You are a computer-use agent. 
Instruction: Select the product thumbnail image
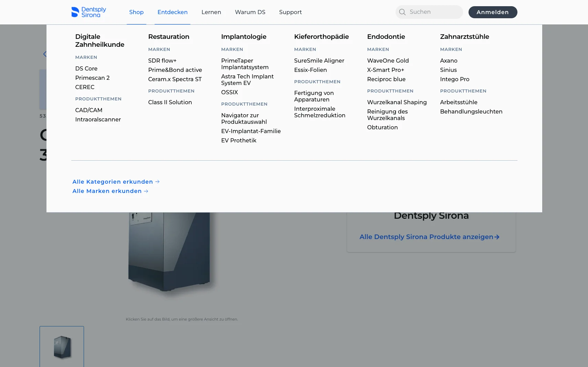[x=62, y=347]
